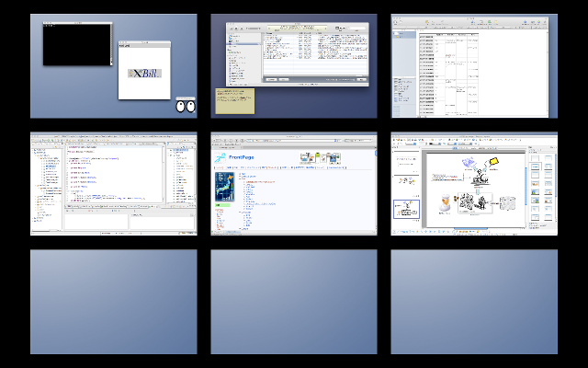588x368 pixels.
Task: Click the blue wiki logo beside FrontPage
Action: tap(220, 157)
